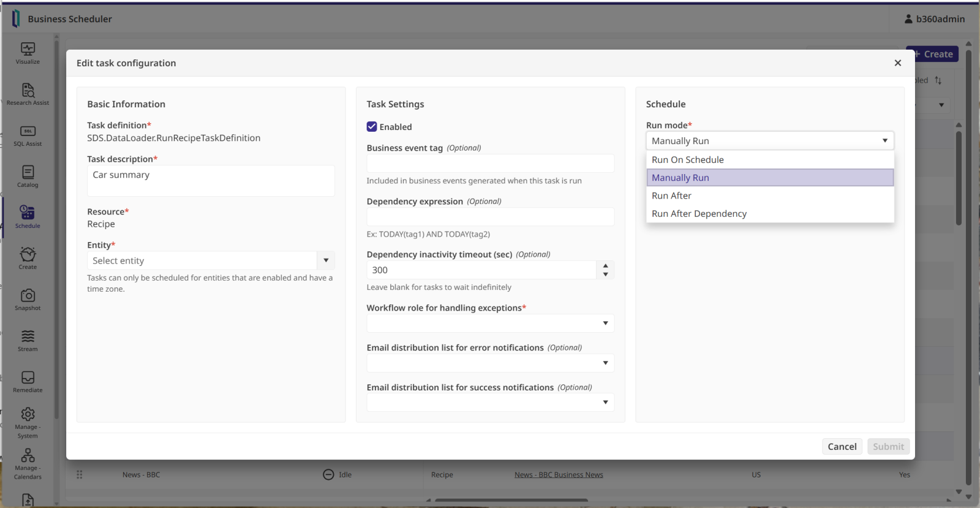
Task: Open Research Assist in the sidebar
Action: [x=28, y=91]
